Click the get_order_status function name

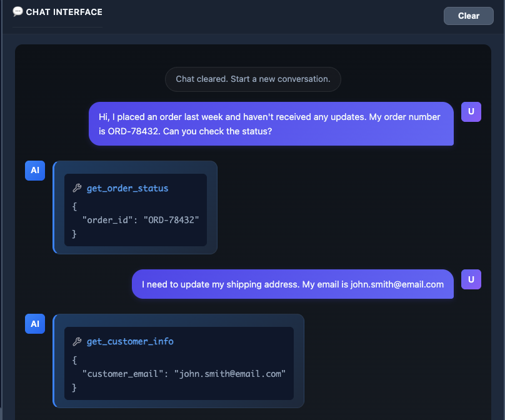127,188
